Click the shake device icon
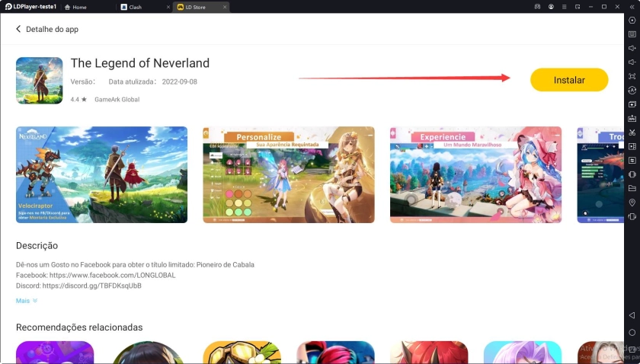 (x=632, y=174)
